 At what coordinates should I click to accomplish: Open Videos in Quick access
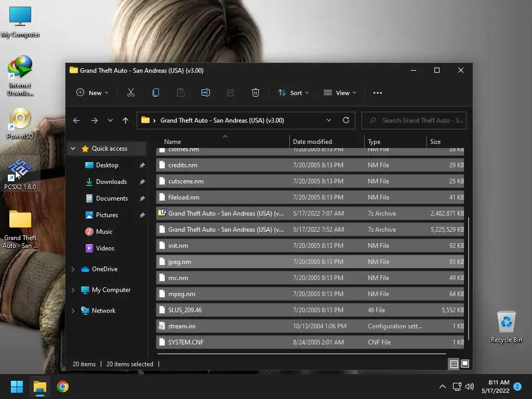click(x=105, y=248)
